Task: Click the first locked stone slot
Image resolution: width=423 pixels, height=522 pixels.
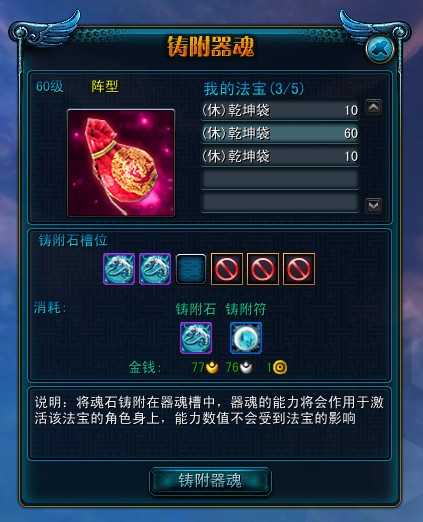Action: click(227, 269)
